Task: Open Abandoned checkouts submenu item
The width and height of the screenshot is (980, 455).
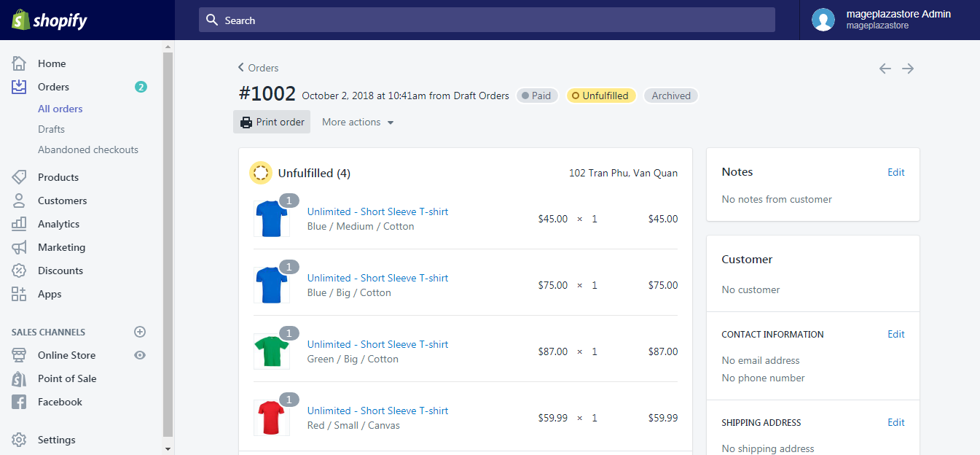Action: point(88,149)
